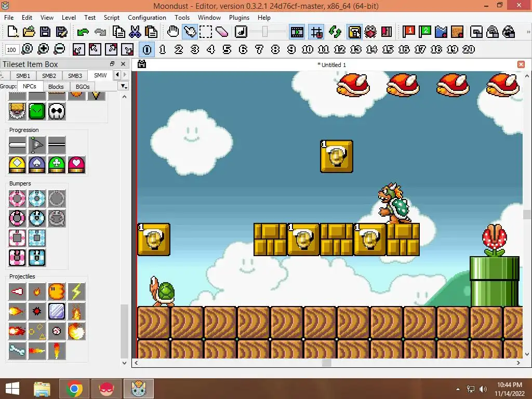This screenshot has height=399, width=532.
Task: Toggle the music note play button
Action: tap(241, 32)
